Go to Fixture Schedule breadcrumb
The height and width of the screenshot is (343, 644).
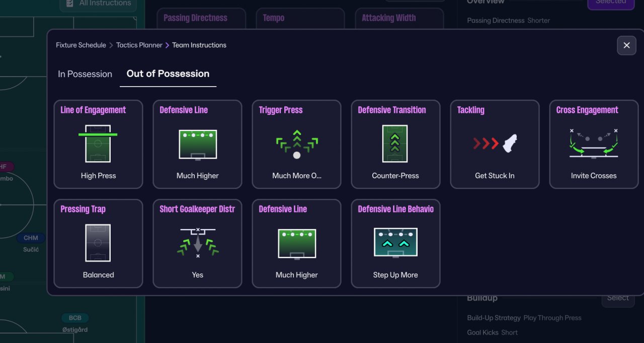pos(81,45)
